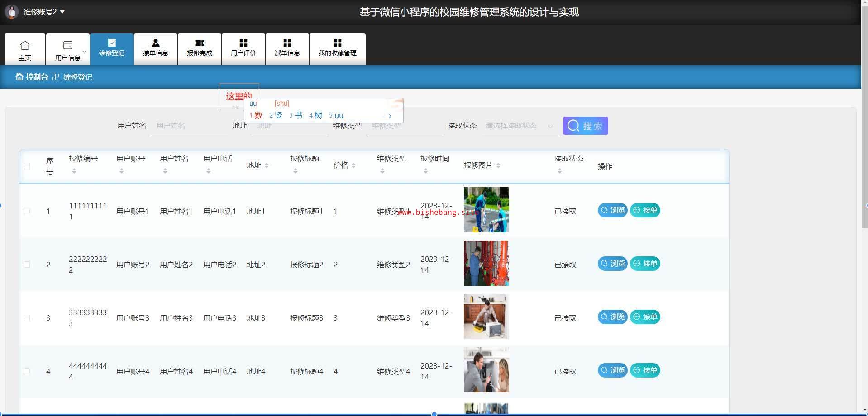The height and width of the screenshot is (416, 868).
Task: Click the 报修完成 ticket icon
Action: click(x=199, y=43)
